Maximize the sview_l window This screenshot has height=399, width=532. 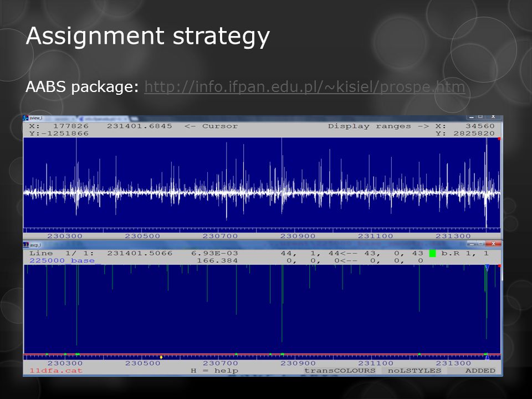click(x=480, y=117)
